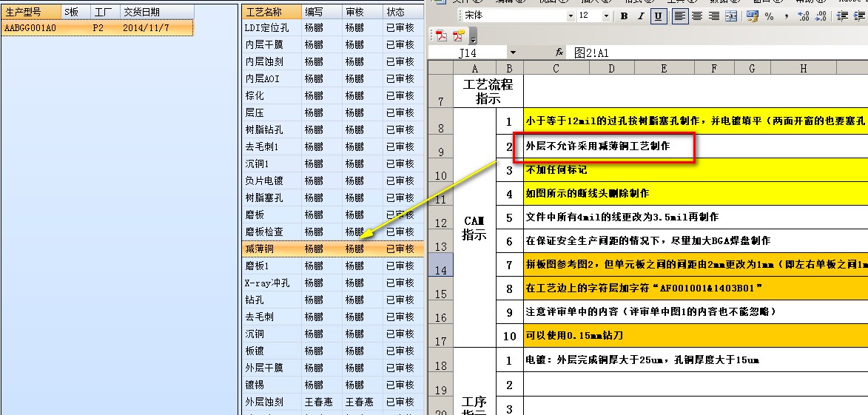The image size is (868, 415).
Task: Toggle the underline button in Excel
Action: [x=658, y=16]
